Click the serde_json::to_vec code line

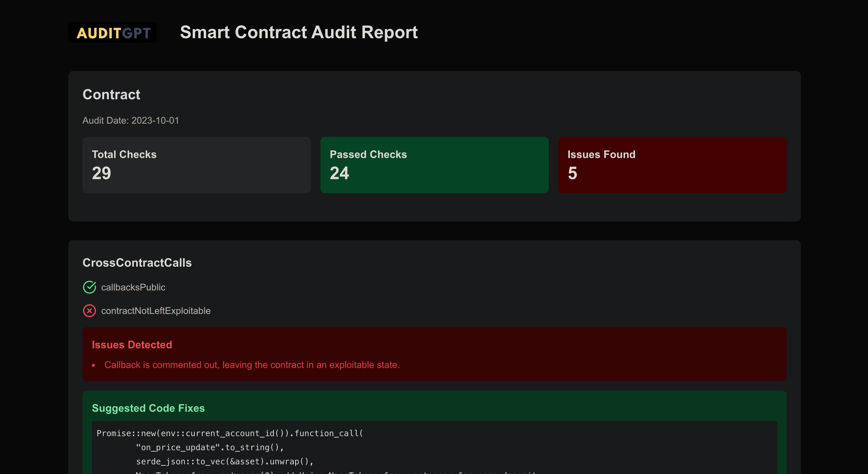click(x=225, y=462)
